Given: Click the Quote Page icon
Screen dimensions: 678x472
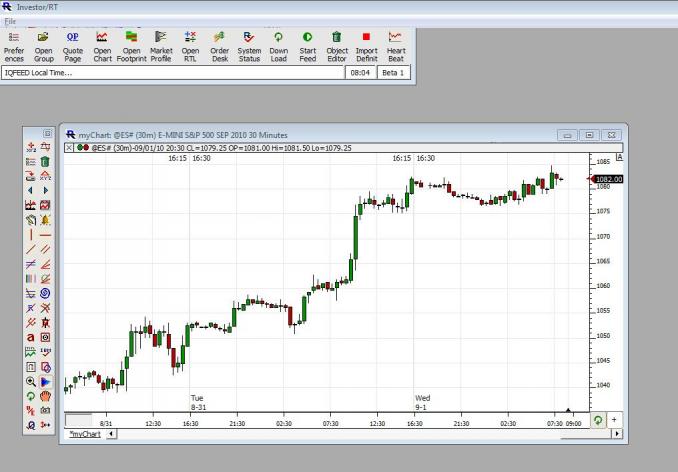Looking at the screenshot, I should [72, 46].
